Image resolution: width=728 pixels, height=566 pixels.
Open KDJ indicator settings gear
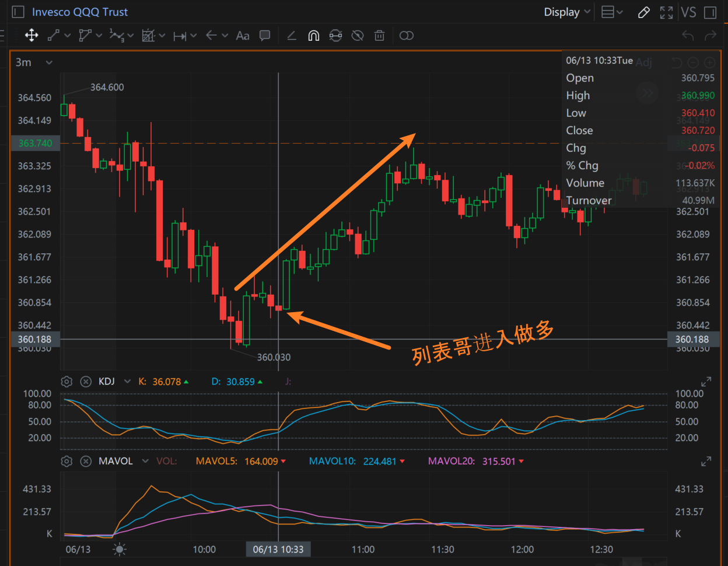(x=66, y=382)
